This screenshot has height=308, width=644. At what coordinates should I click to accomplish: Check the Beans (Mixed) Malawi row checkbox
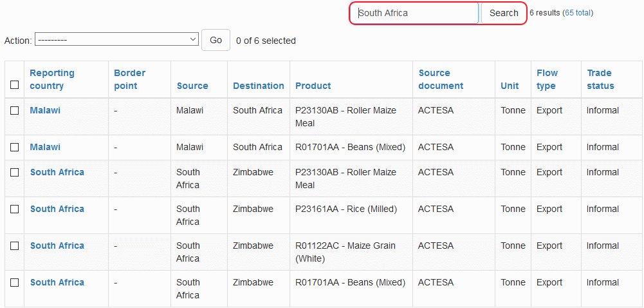(x=15, y=147)
